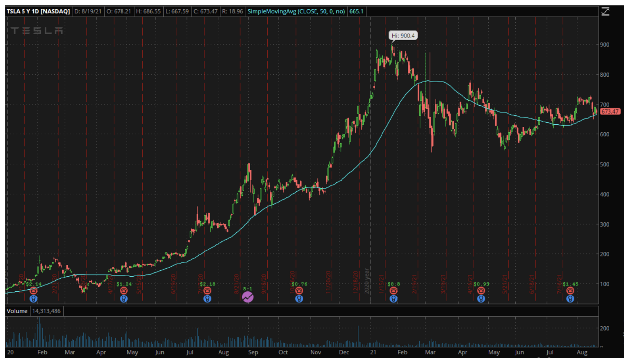Click the SimpleMovingAvg (CLOSE, 50, 0, no) study label

296,11
